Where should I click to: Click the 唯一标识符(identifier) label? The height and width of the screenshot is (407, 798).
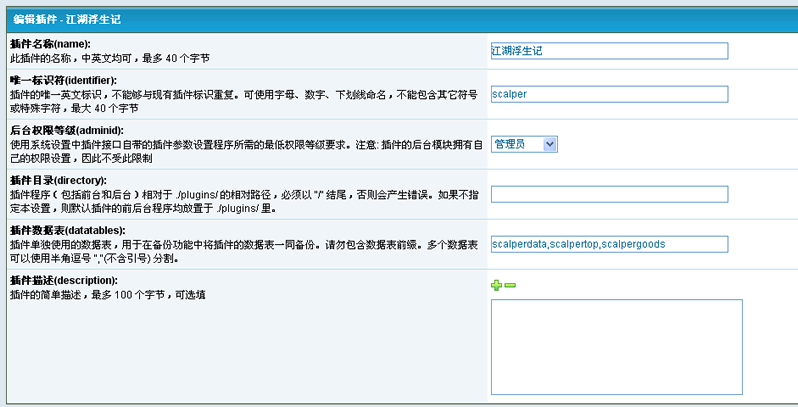click(63, 80)
